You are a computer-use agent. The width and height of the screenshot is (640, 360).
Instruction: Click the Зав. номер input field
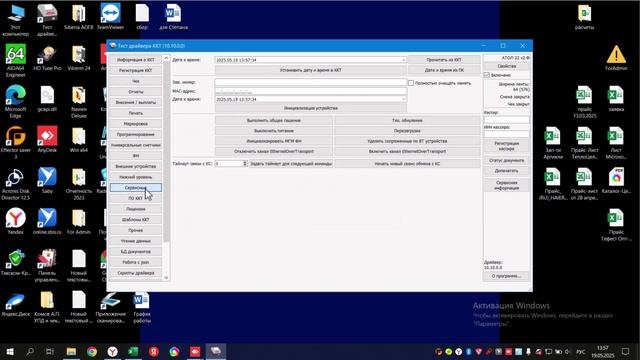coord(311,82)
